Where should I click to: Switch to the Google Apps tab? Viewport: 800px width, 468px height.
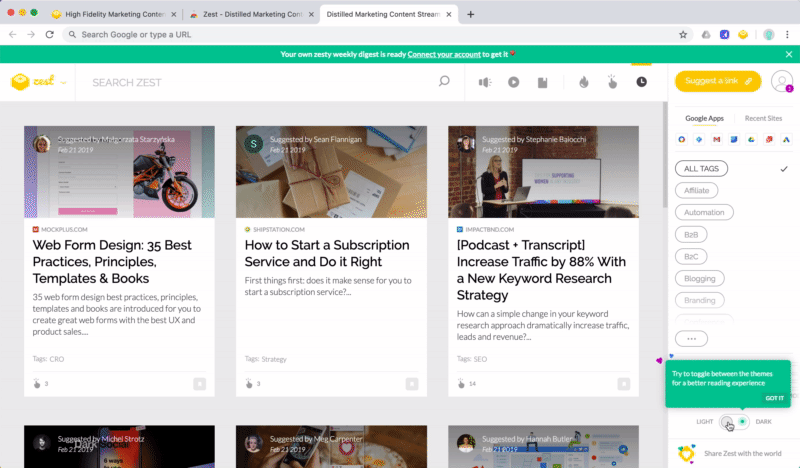[x=704, y=118]
